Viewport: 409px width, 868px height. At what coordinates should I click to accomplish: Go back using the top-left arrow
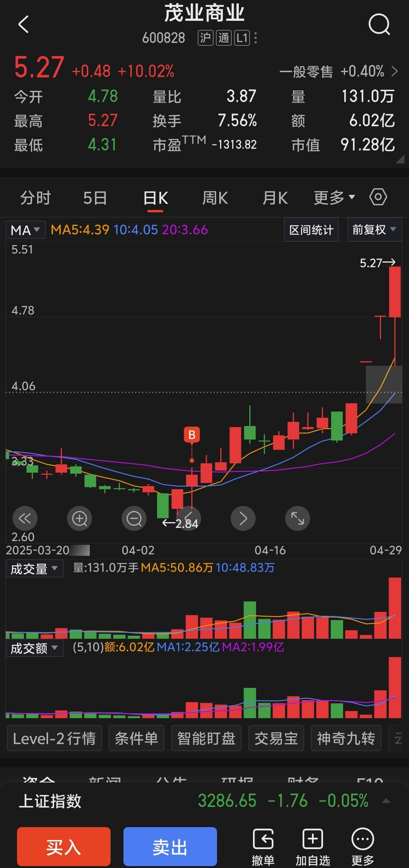coord(23,24)
